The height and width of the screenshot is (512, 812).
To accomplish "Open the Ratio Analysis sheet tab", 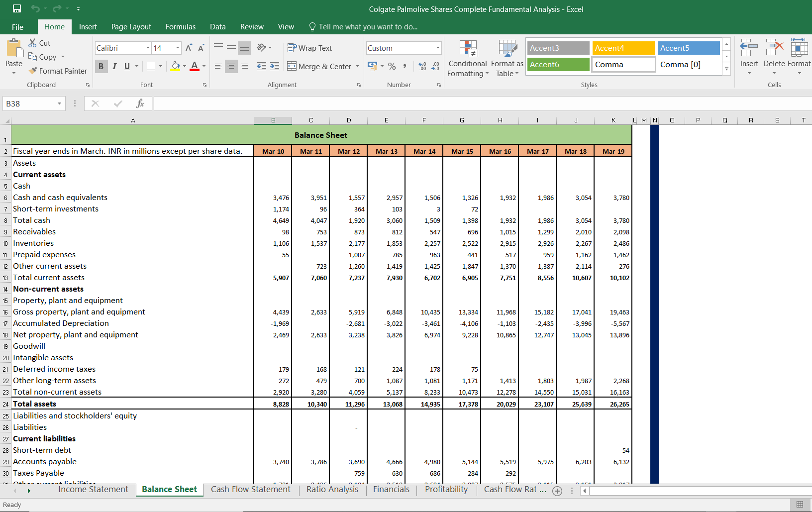I will click(x=332, y=490).
